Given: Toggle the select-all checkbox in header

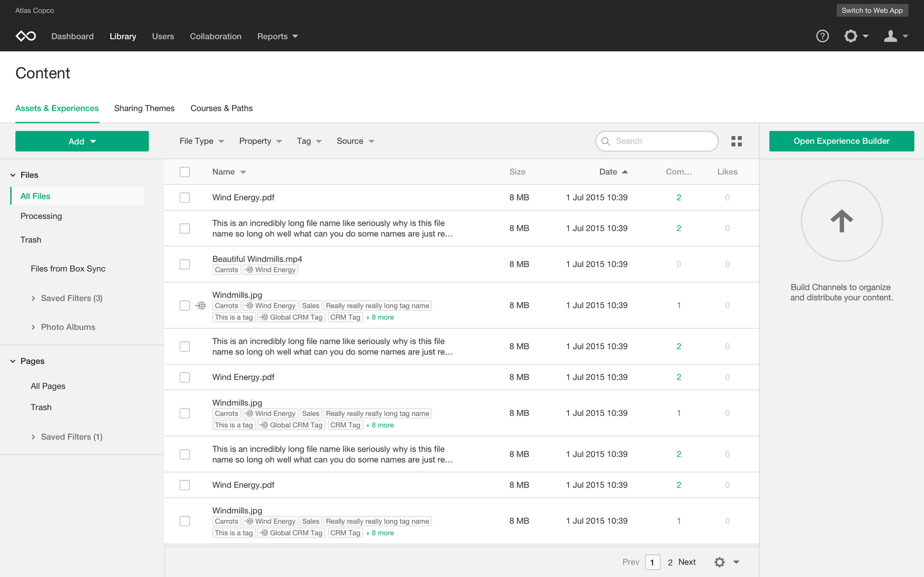Looking at the screenshot, I should tap(185, 172).
